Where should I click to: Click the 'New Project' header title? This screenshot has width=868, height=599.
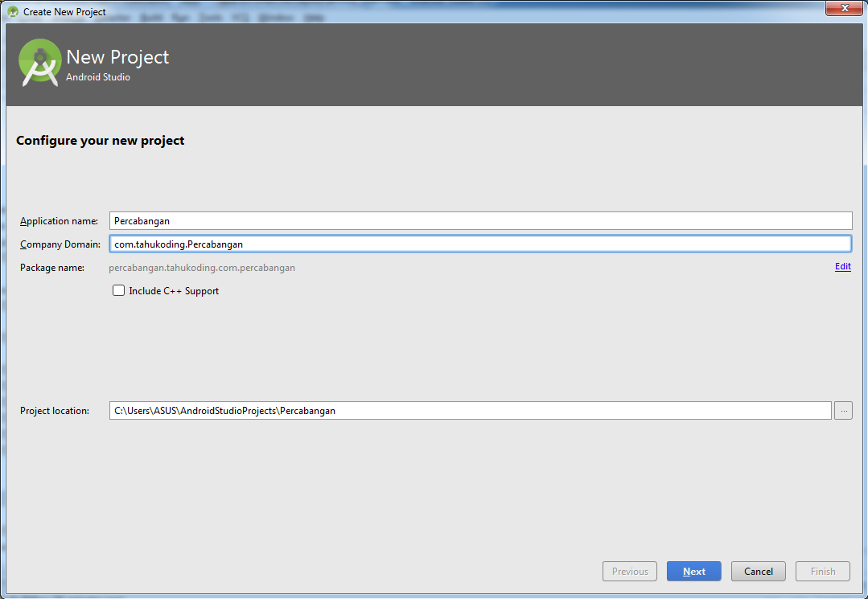coord(117,57)
